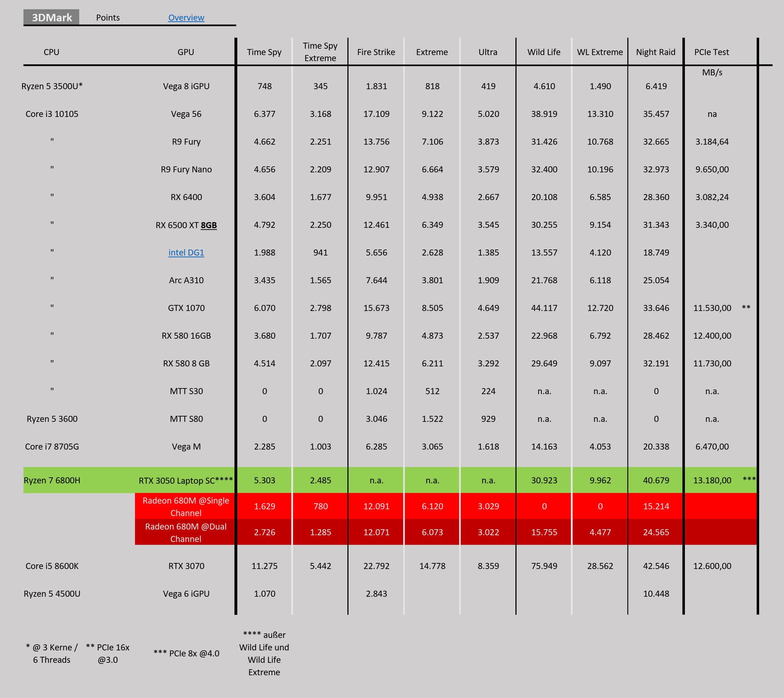This screenshot has height=698, width=784.
Task: Select the Fire Strike column header
Action: click(376, 52)
